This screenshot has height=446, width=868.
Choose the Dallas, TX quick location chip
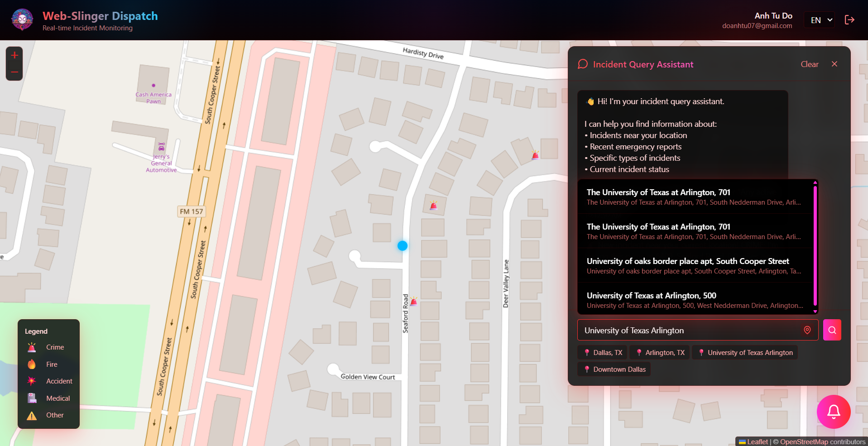603,353
